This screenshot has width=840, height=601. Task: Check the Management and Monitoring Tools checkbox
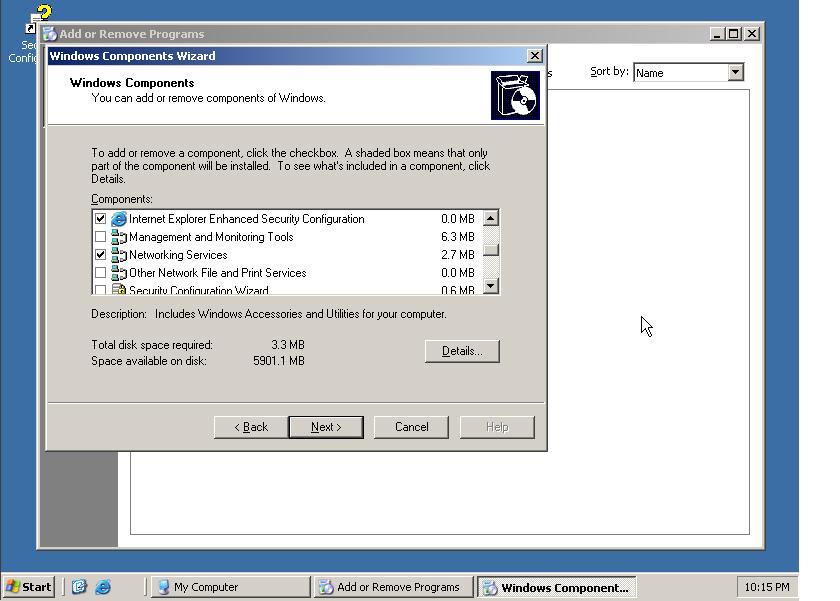click(x=100, y=237)
